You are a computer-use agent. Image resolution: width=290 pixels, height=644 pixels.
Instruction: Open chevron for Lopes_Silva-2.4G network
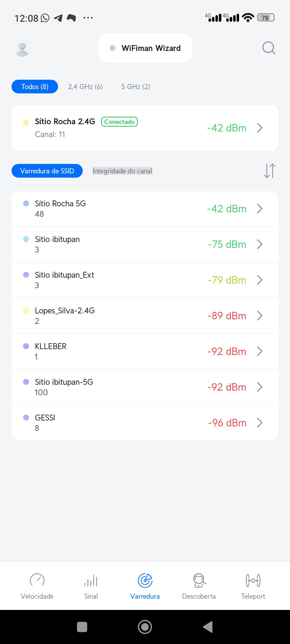[259, 316]
